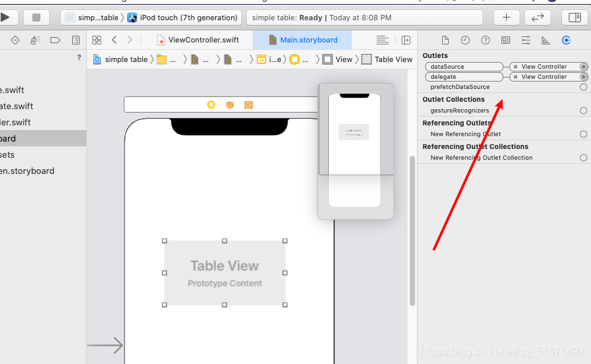This screenshot has height=364, width=591.
Task: Go forward in editor history
Action: (129, 40)
